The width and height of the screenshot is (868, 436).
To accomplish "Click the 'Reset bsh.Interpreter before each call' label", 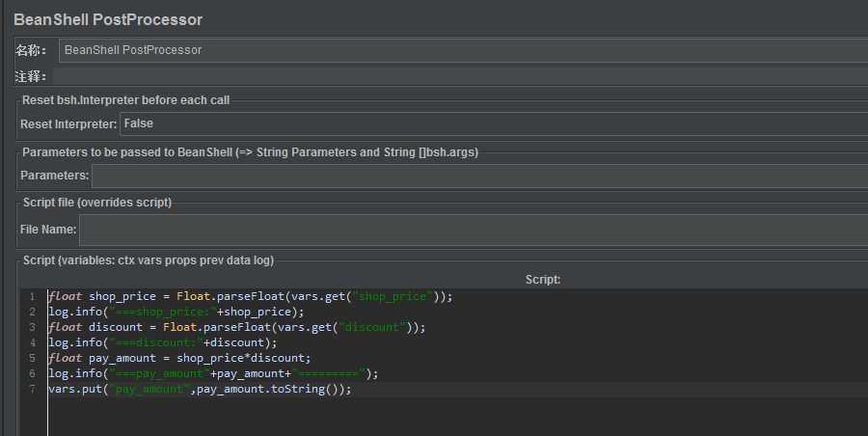I will [125, 100].
